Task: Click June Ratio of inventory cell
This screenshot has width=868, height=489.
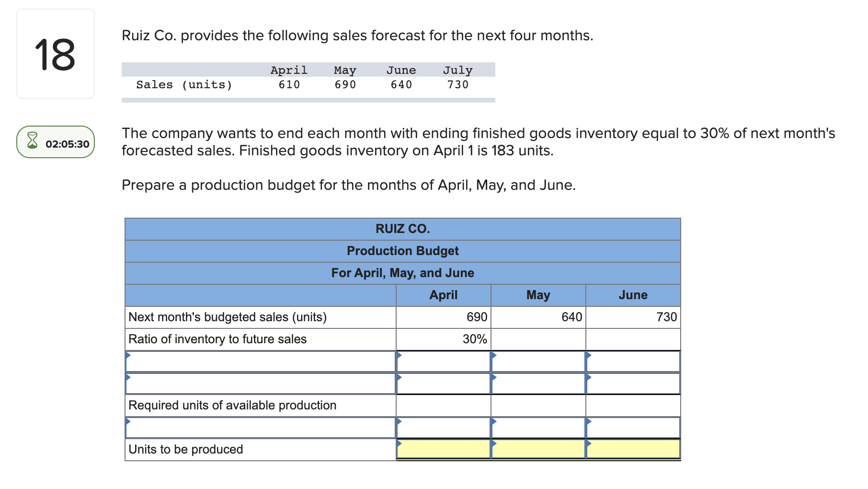Action: pyautogui.click(x=633, y=339)
